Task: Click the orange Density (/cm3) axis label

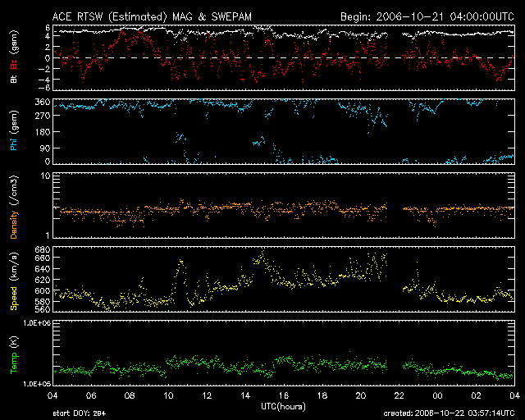Action: click(x=14, y=208)
